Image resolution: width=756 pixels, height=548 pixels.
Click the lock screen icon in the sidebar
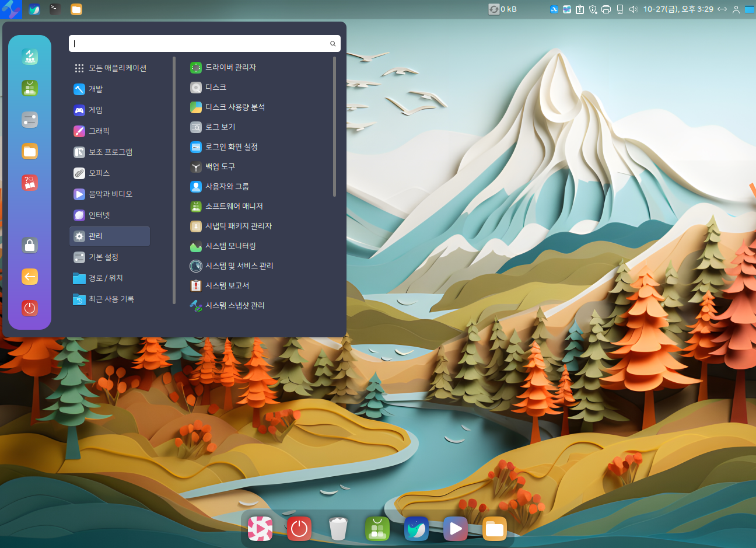[x=30, y=245]
